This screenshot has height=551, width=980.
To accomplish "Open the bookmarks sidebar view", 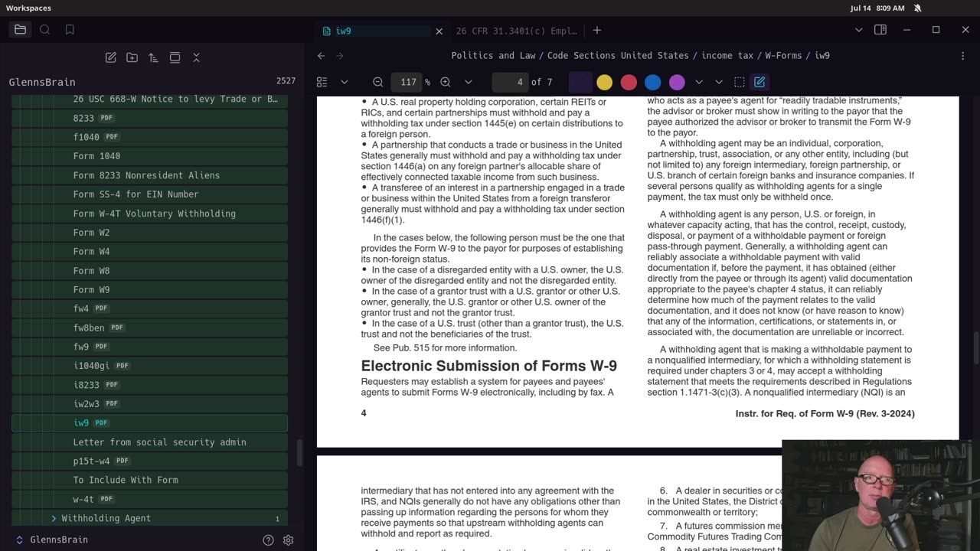I will (70, 30).
